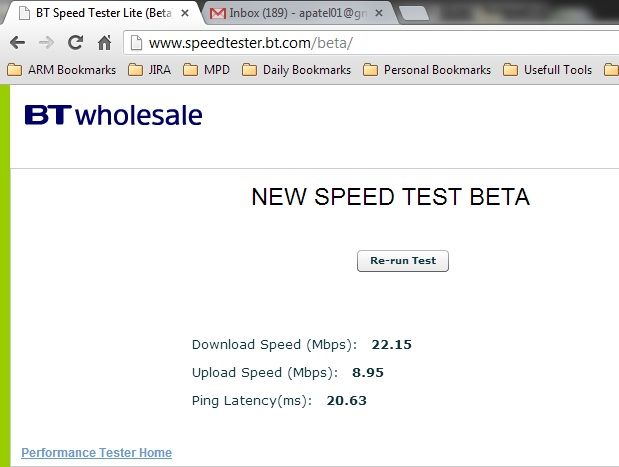Click the browser Back arrow
This screenshot has height=467, width=619.
(x=17, y=42)
